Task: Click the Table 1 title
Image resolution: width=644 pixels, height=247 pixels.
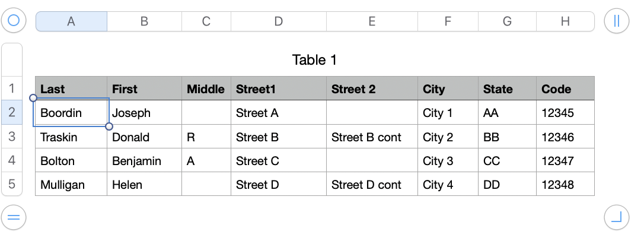Action: [315, 60]
